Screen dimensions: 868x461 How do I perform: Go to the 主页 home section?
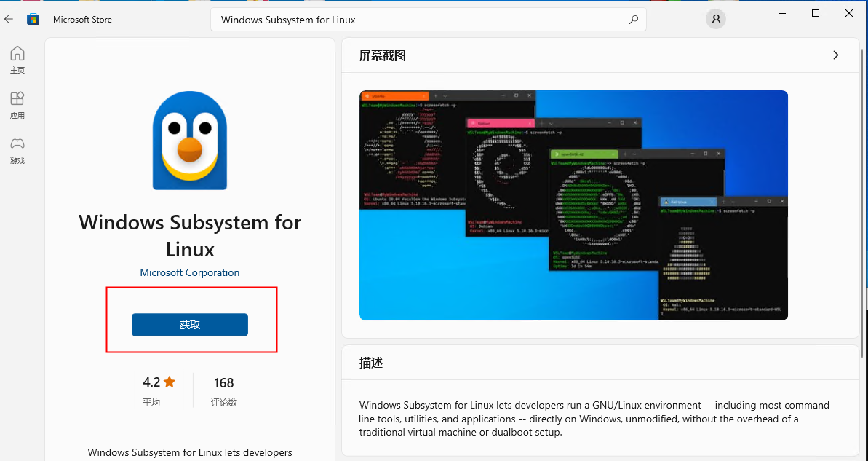coord(17,60)
